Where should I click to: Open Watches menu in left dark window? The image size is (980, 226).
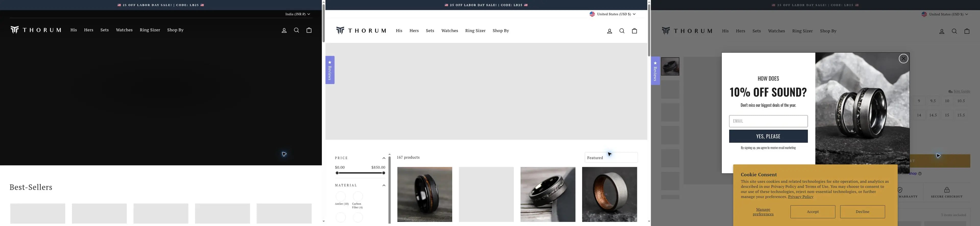[x=124, y=30]
